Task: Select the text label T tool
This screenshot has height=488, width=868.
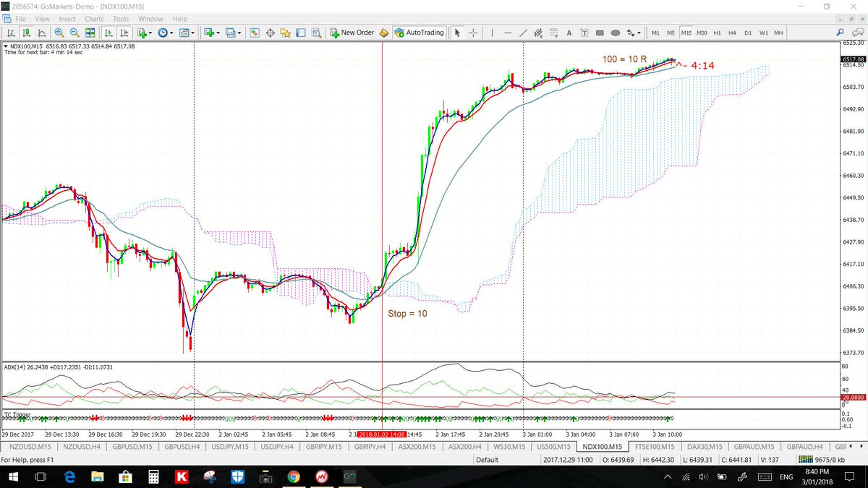Action: click(x=584, y=33)
